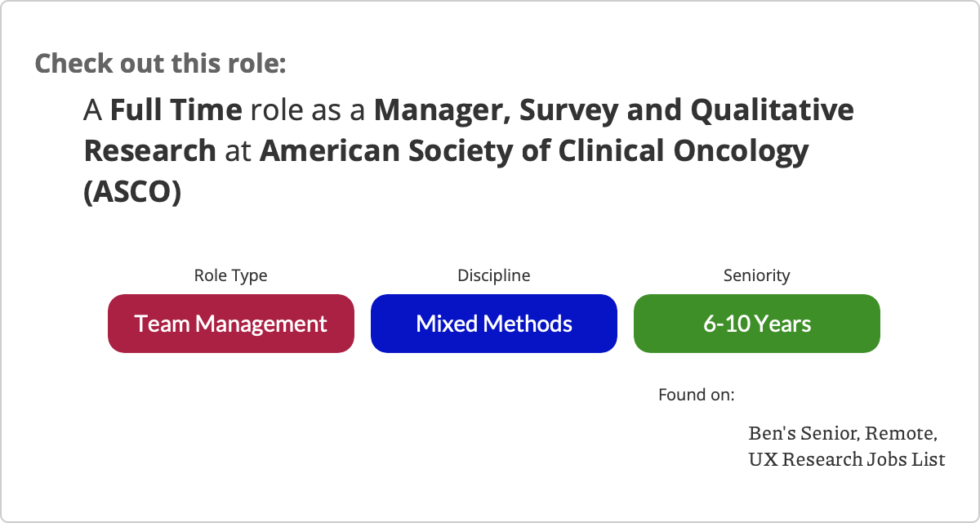
Task: Click the "(ASCO)" abbreviation text
Action: [x=131, y=194]
